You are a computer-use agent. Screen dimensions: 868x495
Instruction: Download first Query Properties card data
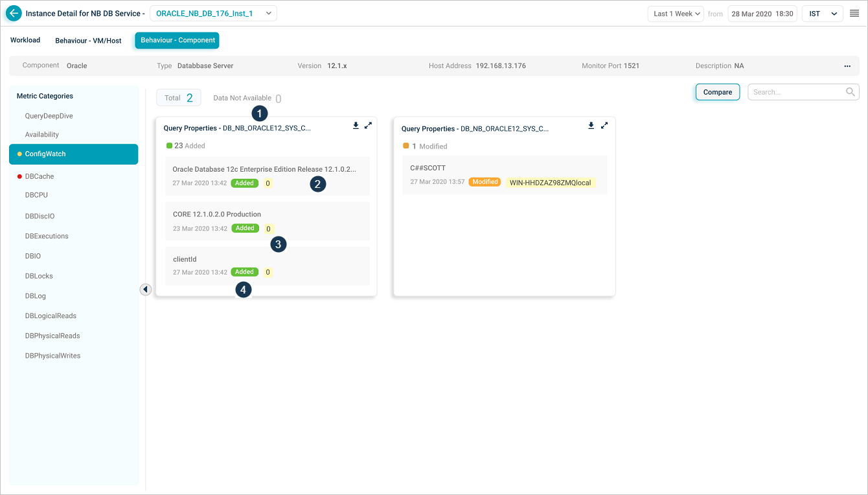tap(356, 126)
